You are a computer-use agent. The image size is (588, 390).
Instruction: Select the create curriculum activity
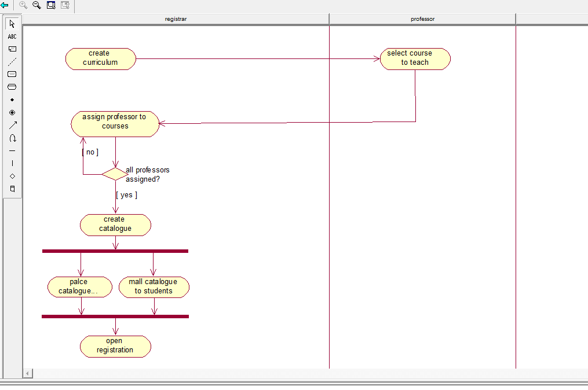tap(100, 59)
